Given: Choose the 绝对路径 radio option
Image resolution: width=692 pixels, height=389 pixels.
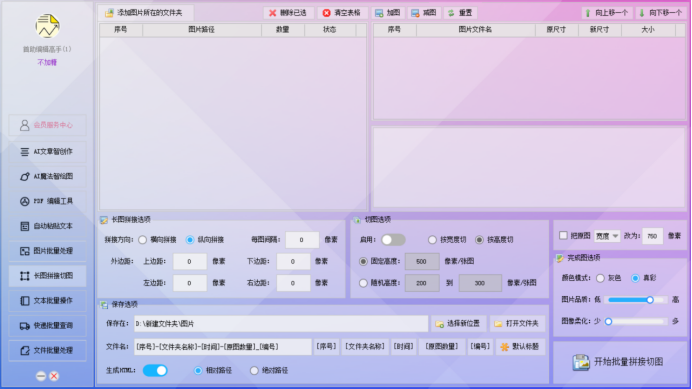Looking at the screenshot, I should 254,370.
